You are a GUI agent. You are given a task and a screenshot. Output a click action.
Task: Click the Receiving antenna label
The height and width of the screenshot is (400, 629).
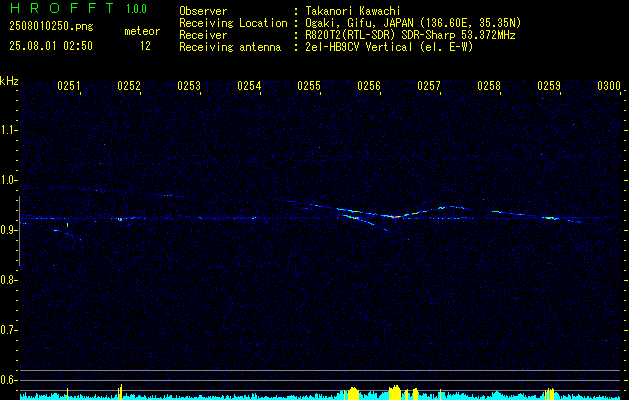tap(230, 47)
